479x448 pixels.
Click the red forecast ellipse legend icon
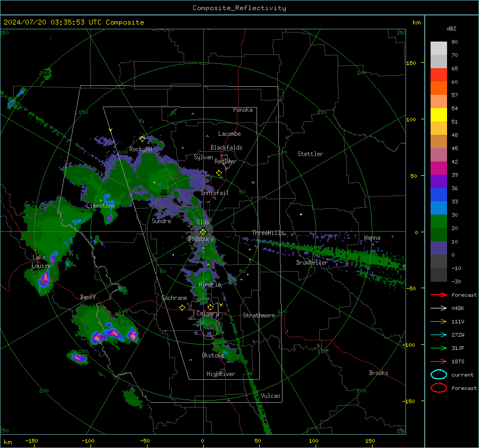point(439,388)
